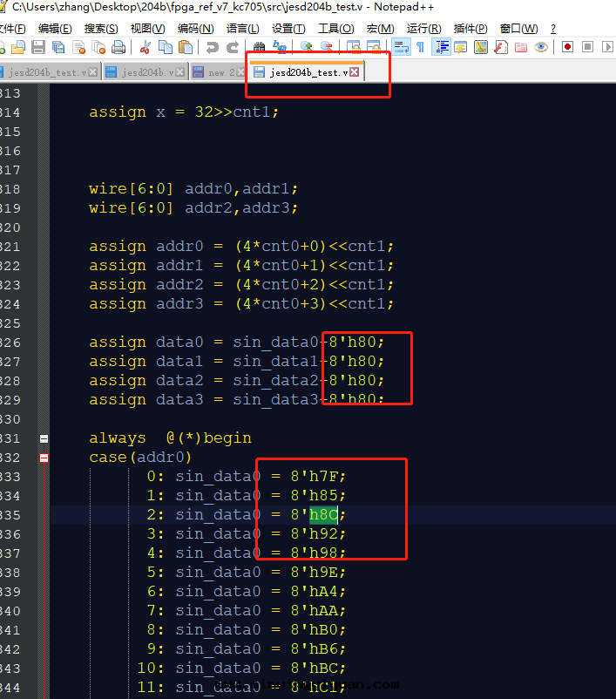
Task: Collapse the case(addr0) block fold marker
Action: [x=44, y=458]
